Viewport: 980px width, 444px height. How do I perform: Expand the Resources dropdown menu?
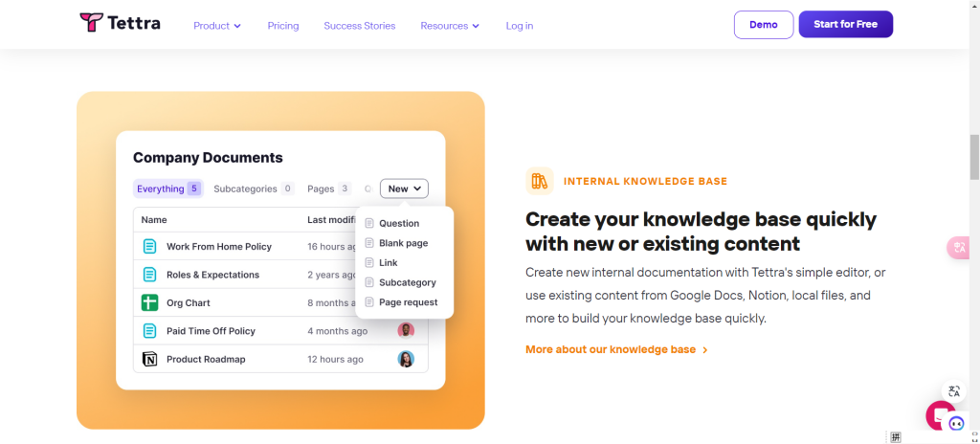(450, 26)
